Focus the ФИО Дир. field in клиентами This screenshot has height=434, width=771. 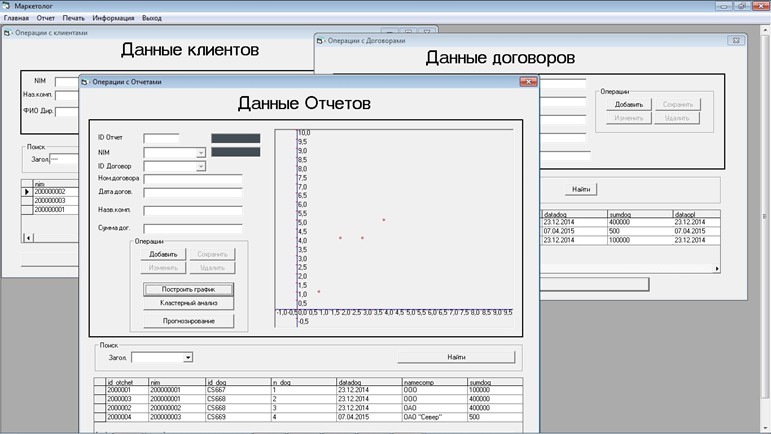coord(67,112)
